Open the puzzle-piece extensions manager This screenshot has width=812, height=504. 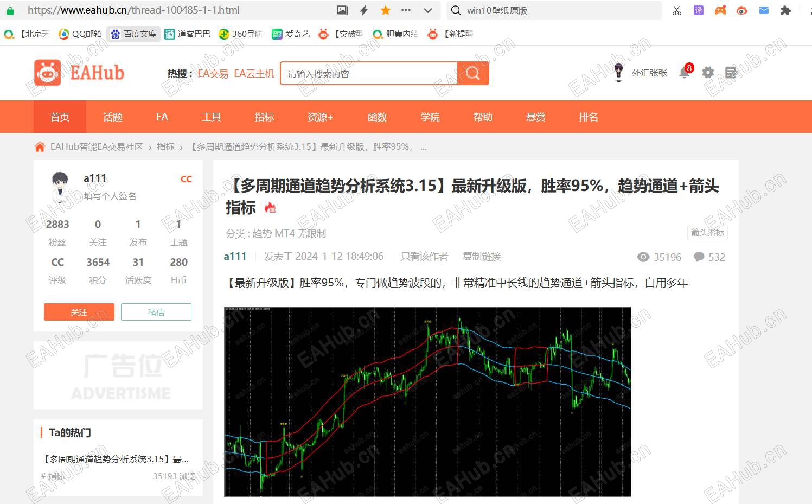785,10
